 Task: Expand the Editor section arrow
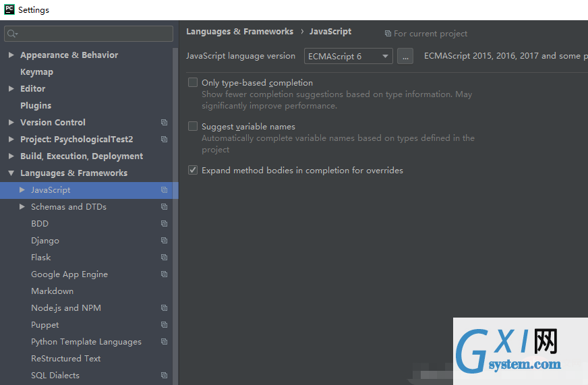pos(11,89)
